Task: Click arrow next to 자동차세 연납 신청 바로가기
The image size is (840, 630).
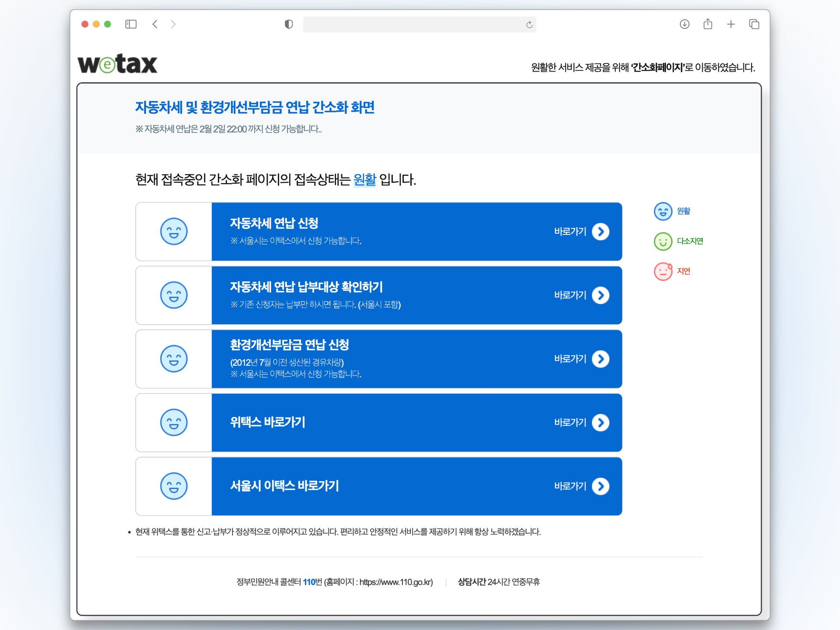Action: tap(600, 231)
